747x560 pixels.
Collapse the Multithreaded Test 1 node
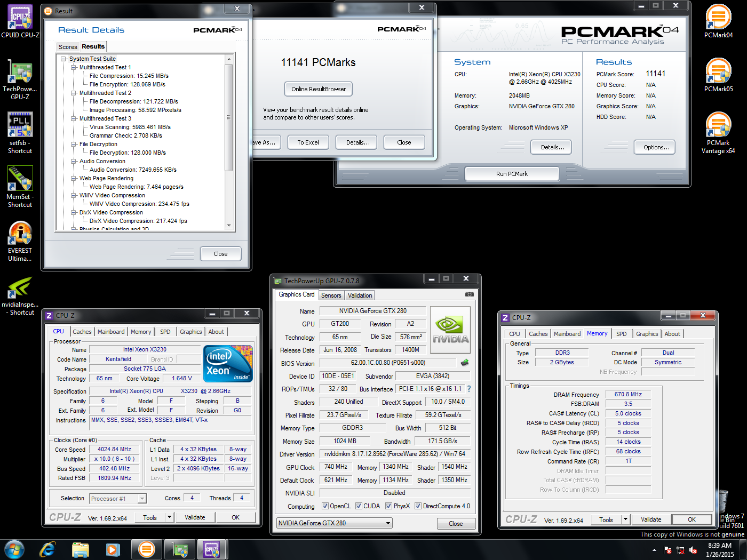[74, 67]
